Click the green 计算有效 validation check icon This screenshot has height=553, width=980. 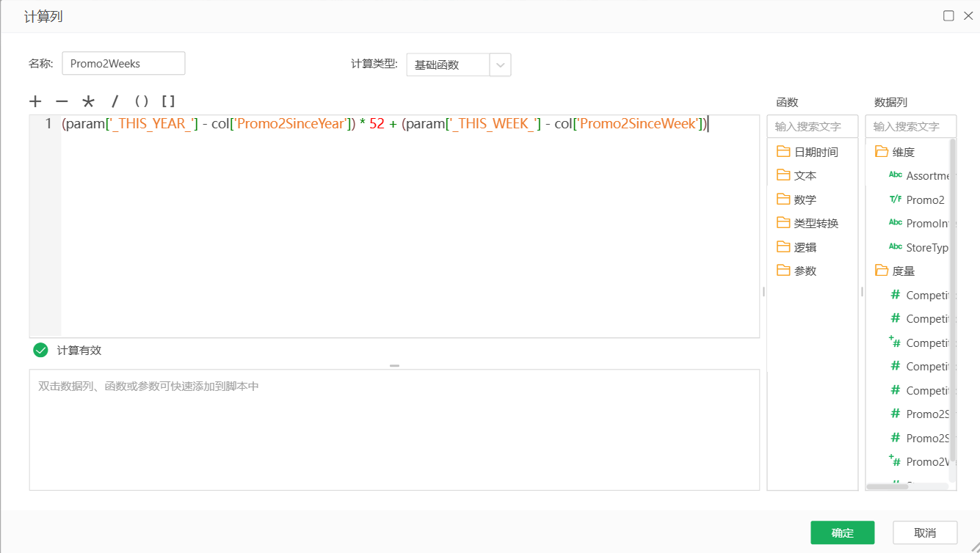40,350
